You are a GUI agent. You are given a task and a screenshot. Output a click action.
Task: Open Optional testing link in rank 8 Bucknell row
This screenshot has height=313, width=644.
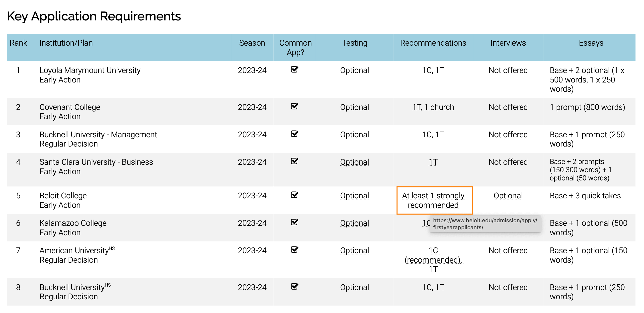(x=354, y=287)
